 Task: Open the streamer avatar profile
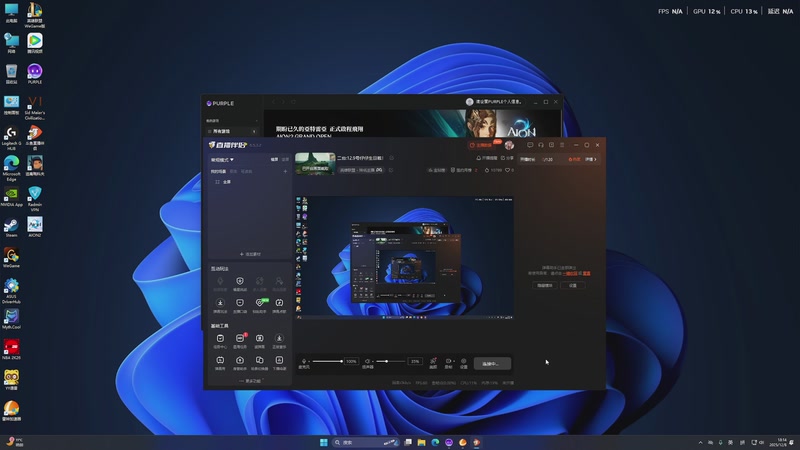pyautogui.click(x=509, y=145)
